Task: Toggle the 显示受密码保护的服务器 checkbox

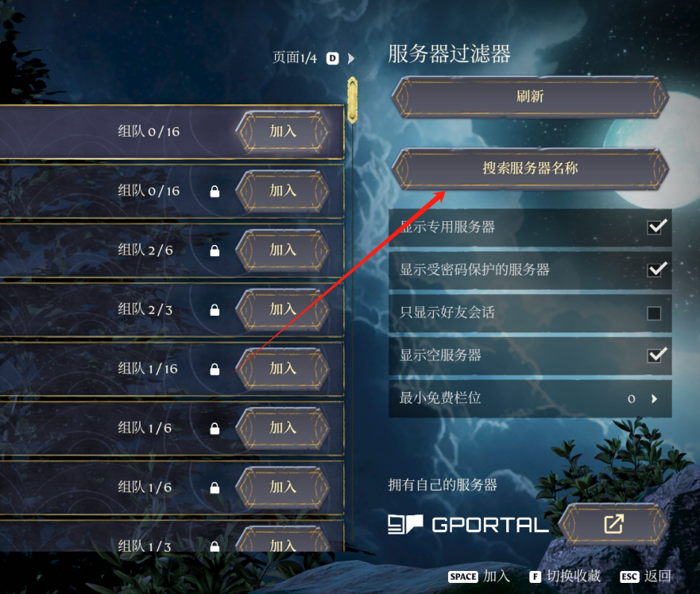Action: 655,270
